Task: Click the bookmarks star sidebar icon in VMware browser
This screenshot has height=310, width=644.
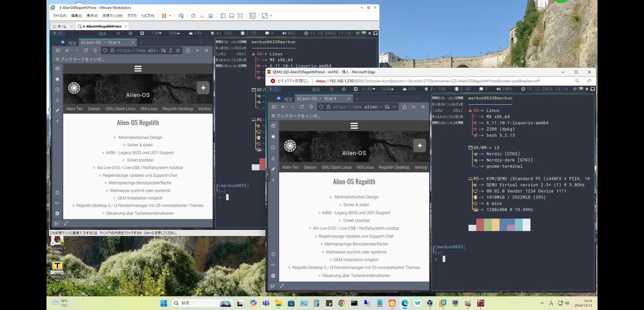Action: (x=57, y=79)
